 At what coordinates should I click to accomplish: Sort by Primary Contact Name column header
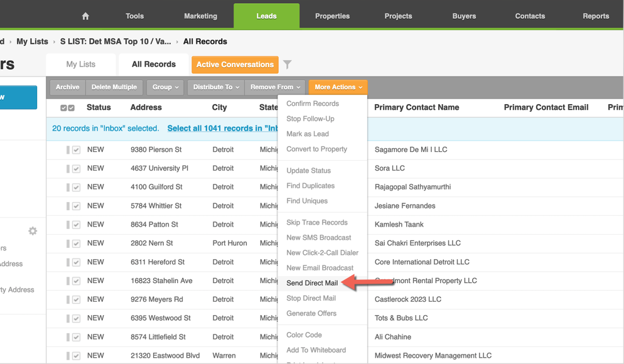coord(416,107)
